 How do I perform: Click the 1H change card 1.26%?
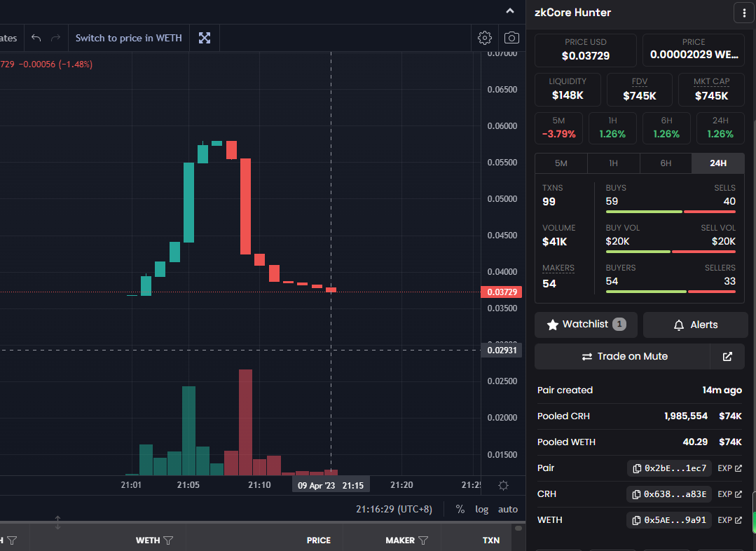coord(612,128)
